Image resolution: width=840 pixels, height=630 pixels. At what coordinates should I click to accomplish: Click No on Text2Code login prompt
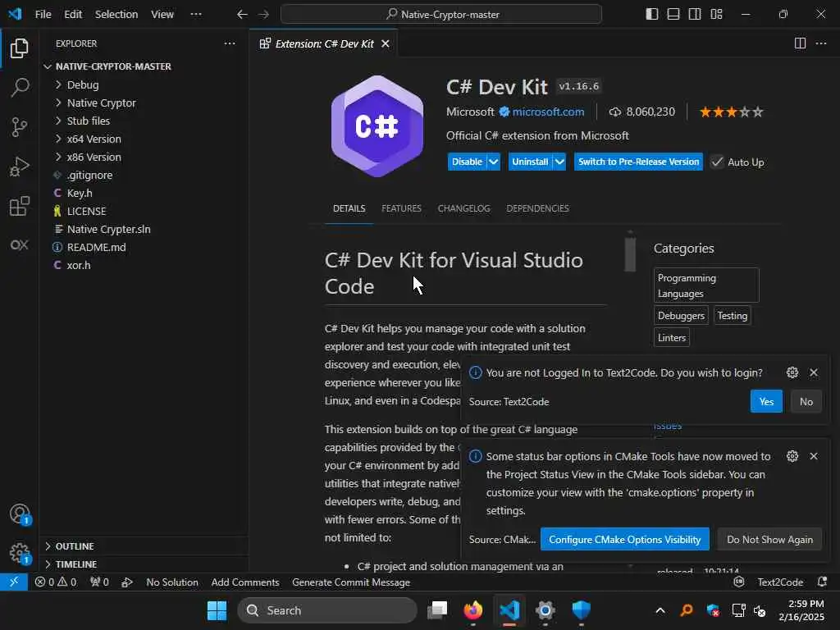tap(806, 401)
